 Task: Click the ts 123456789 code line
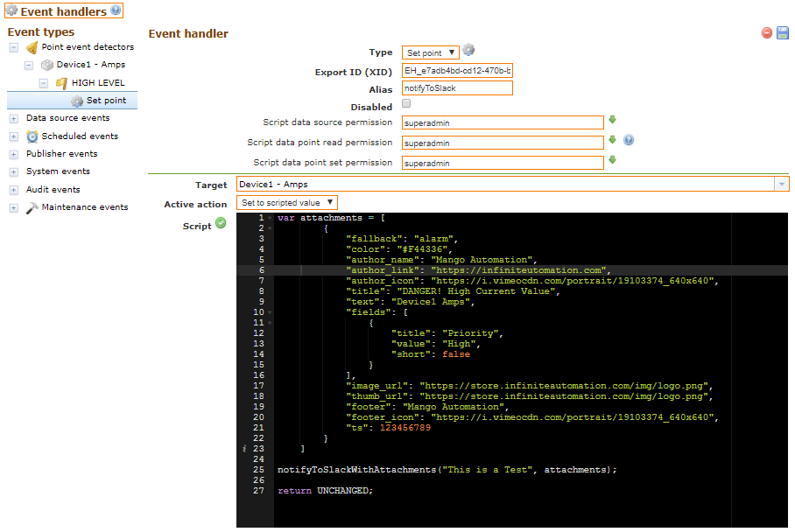(389, 428)
